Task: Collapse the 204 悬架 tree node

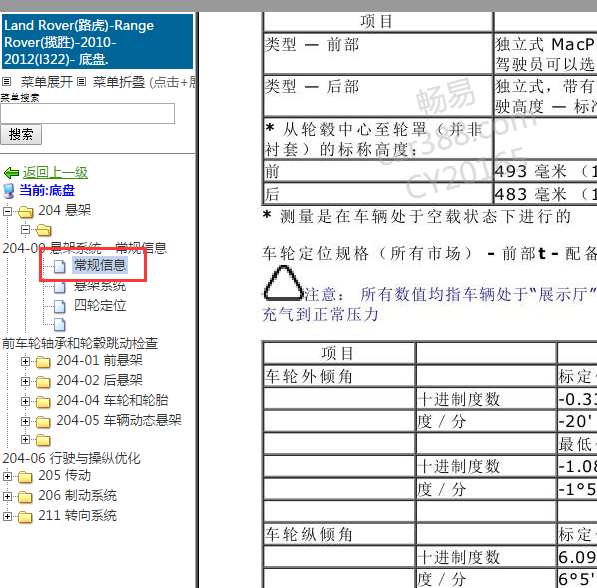Action: [7, 211]
